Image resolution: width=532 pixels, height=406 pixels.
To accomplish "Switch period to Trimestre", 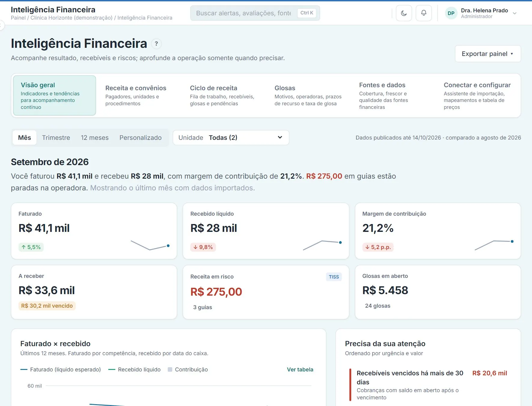I will point(56,138).
